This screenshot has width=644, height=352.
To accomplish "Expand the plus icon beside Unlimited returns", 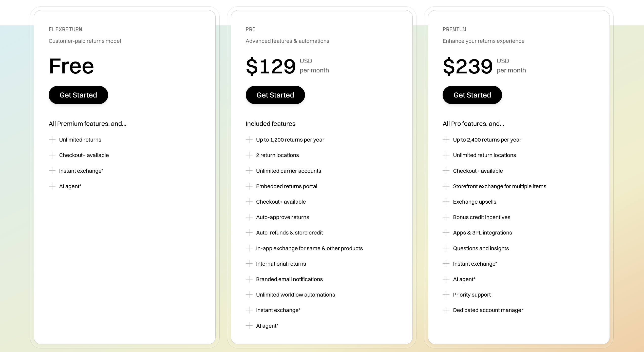I will 52,140.
